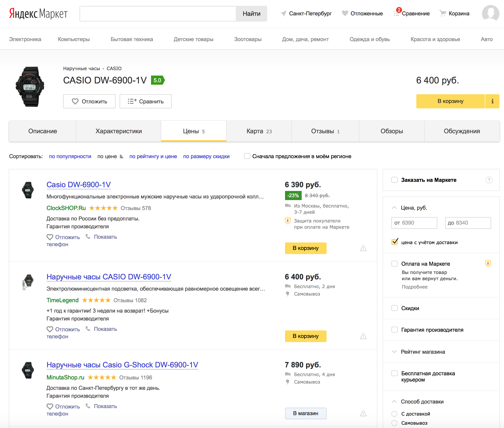Image resolution: width=504 pixels, height=428 pixels.
Task: Click help question mark near Заказать на Маркете
Action: click(489, 180)
